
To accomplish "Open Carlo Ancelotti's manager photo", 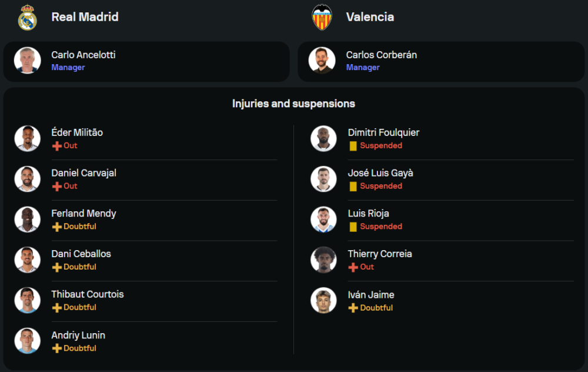I will tap(28, 61).
